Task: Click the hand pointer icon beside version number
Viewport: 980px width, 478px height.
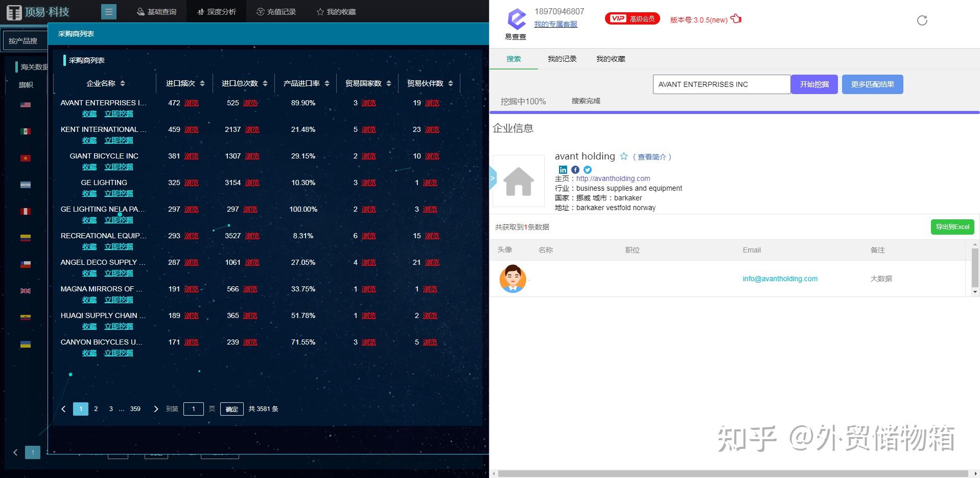Action: (x=736, y=19)
